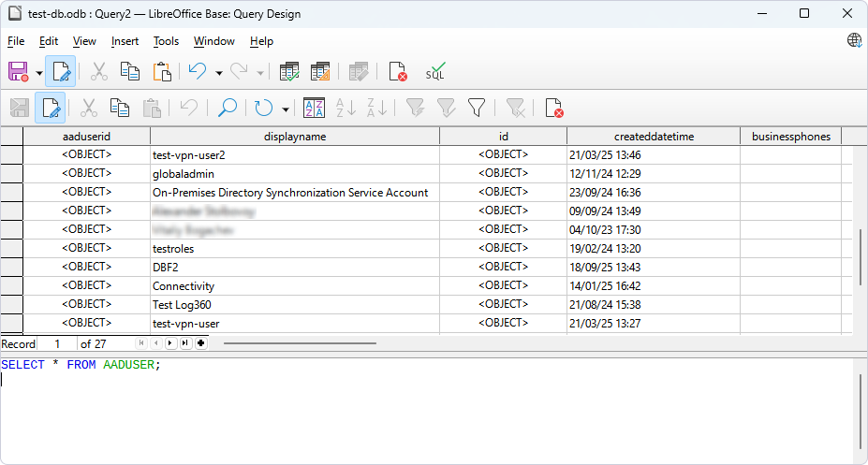Screen dimensions: 868x465
Task: Toggle Edit Data mode in table toolbar
Action: point(51,109)
